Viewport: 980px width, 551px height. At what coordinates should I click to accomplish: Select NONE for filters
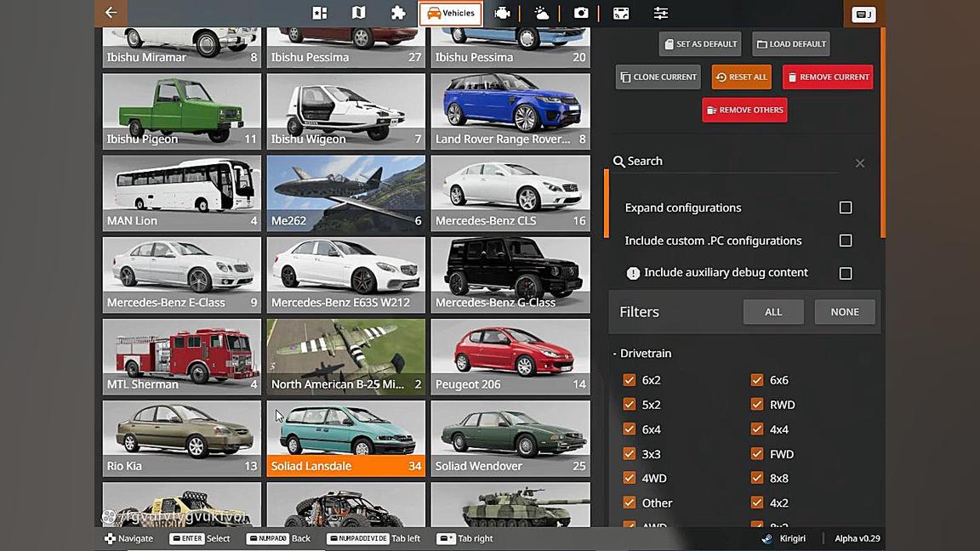tap(845, 312)
